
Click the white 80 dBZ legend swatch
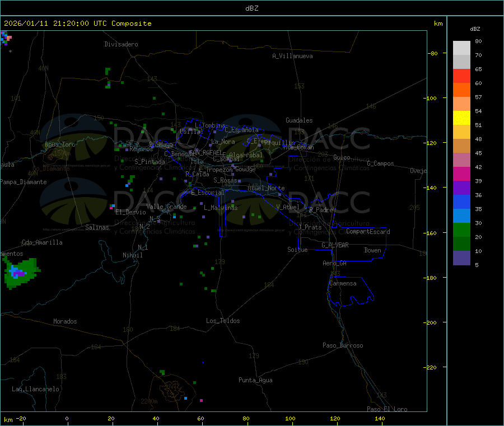pyautogui.click(x=461, y=48)
